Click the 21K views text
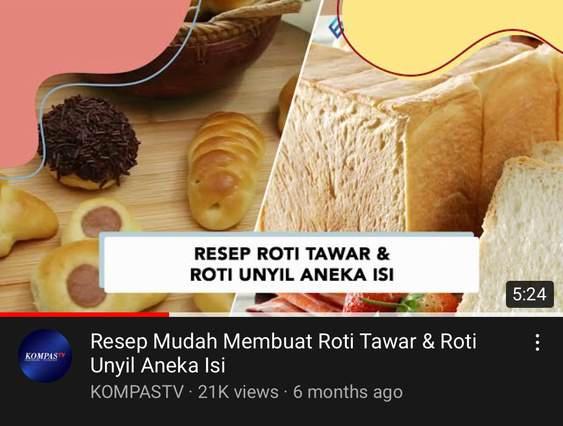Image resolution: width=563 pixels, height=426 pixels. tap(238, 392)
